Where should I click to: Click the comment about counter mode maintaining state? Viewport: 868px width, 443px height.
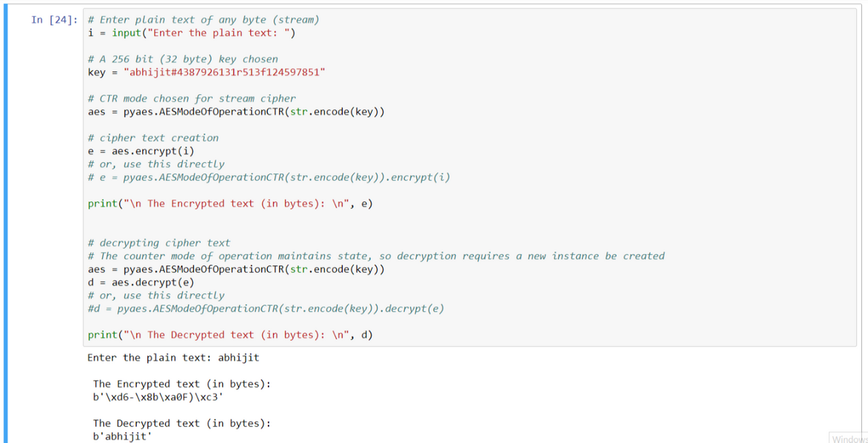[x=376, y=256]
